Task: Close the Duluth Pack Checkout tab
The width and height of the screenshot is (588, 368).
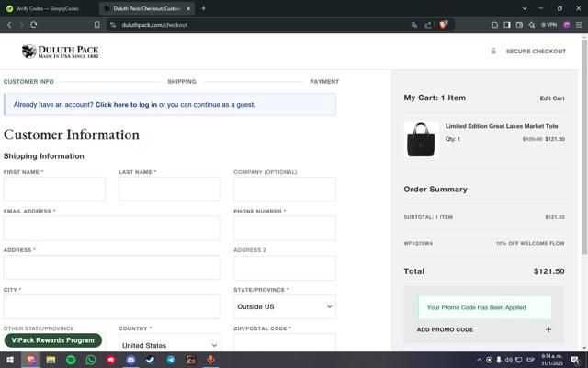Action: (x=188, y=8)
